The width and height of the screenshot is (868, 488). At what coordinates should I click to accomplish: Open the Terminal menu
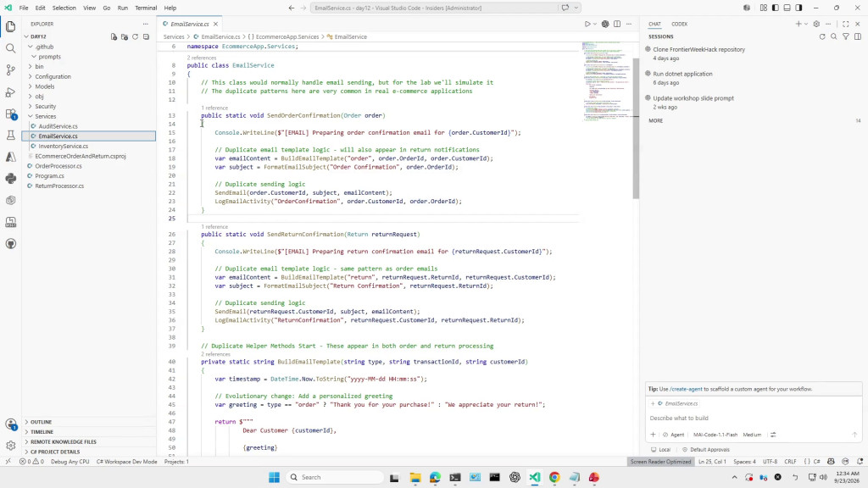(x=146, y=8)
